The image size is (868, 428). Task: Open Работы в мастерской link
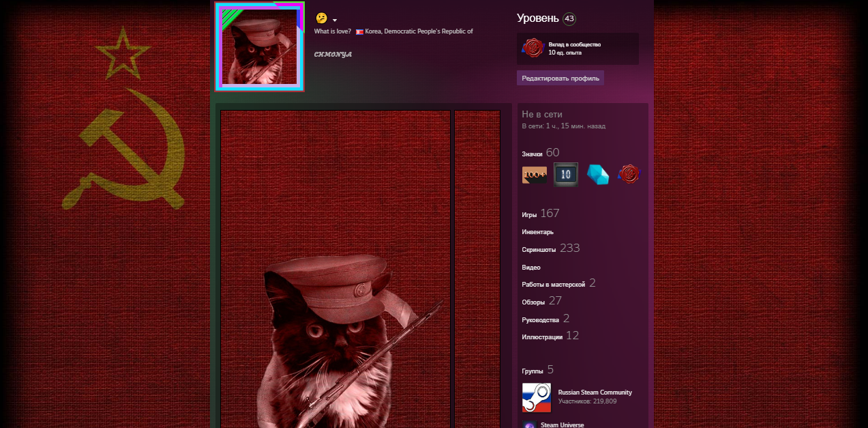pyautogui.click(x=553, y=284)
